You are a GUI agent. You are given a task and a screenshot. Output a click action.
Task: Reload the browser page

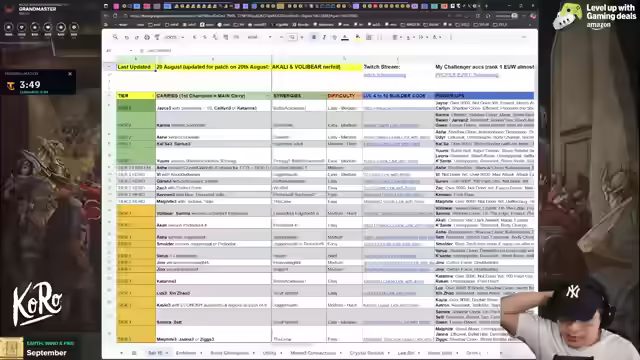tap(115, 16)
